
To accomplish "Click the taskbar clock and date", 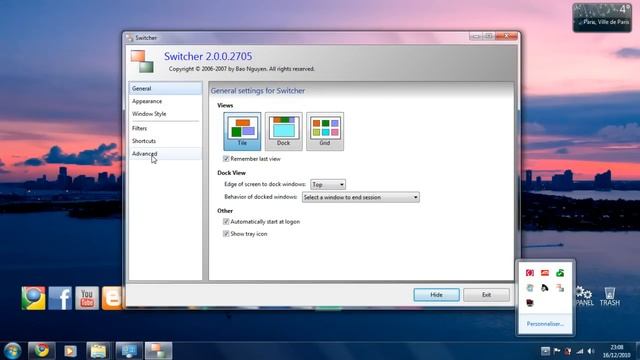I will tap(617, 351).
